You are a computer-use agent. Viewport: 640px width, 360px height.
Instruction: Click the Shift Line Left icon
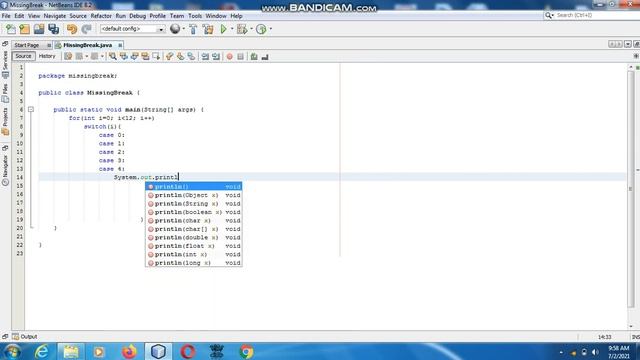point(205,56)
